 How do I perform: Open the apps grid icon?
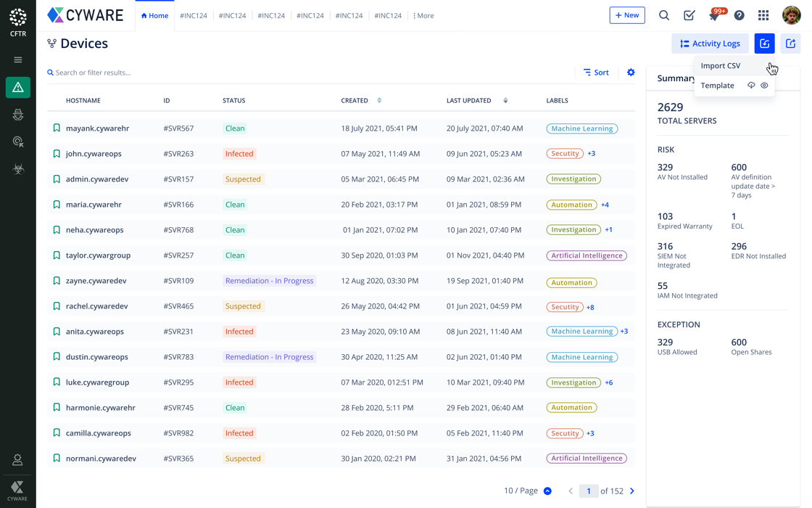[x=763, y=15]
